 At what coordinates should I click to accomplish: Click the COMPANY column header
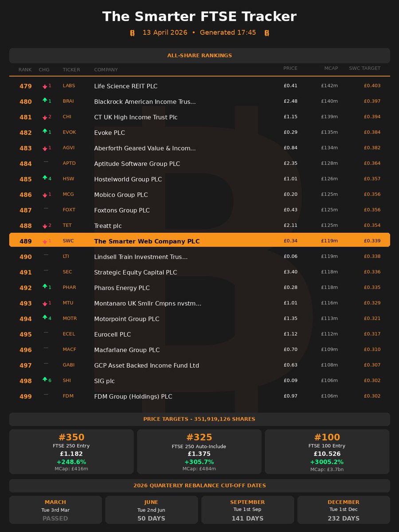106,70
